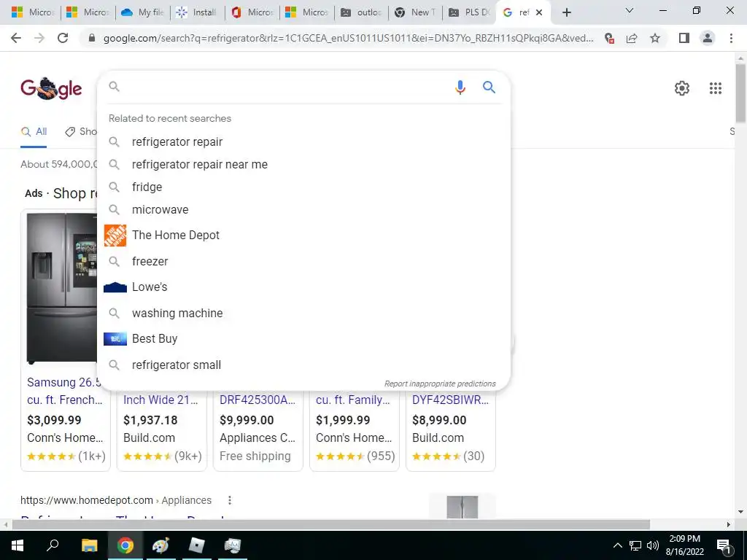The image size is (747, 560).
Task: Click the Google doodle logo
Action: tap(51, 88)
